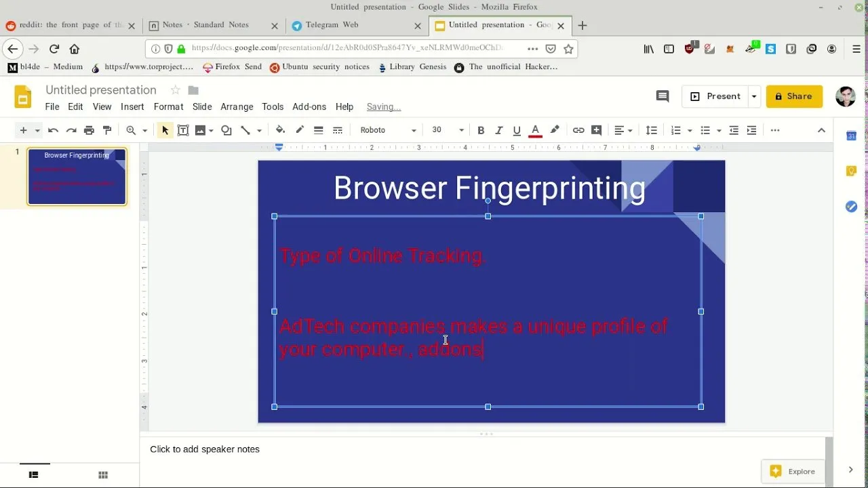Switch to grid view
The width and height of the screenshot is (868, 488).
(103, 475)
